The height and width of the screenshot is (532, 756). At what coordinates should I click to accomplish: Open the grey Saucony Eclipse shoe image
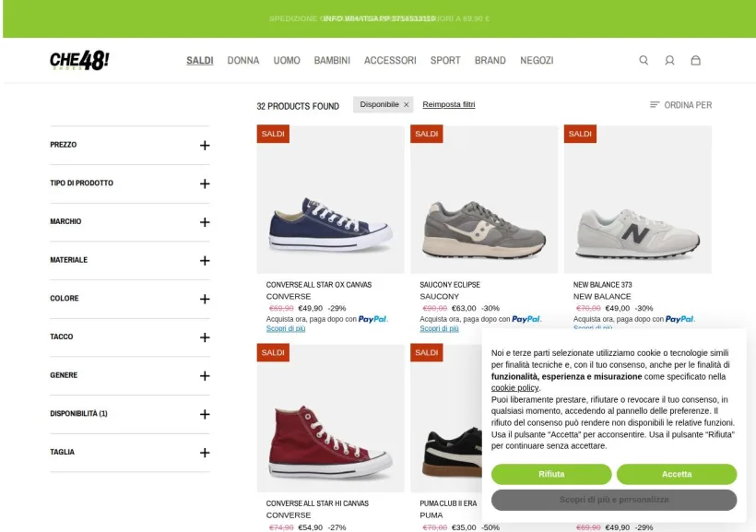click(x=484, y=200)
